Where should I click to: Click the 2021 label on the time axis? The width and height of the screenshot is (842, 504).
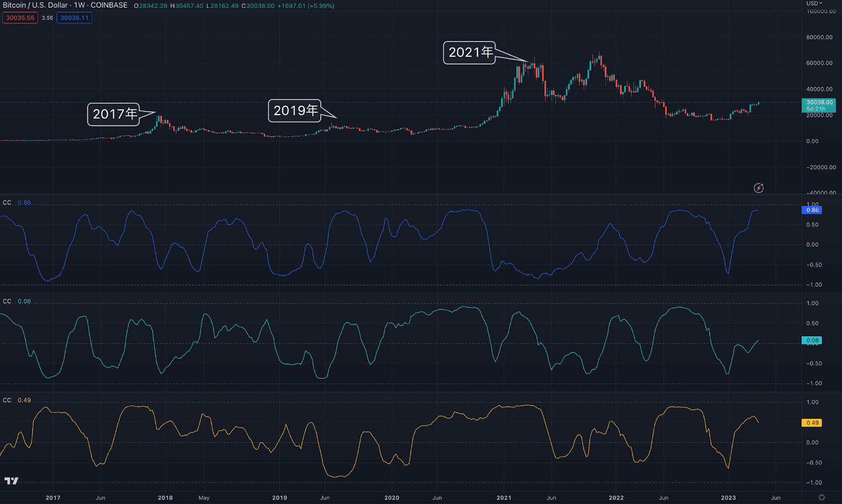(504, 498)
